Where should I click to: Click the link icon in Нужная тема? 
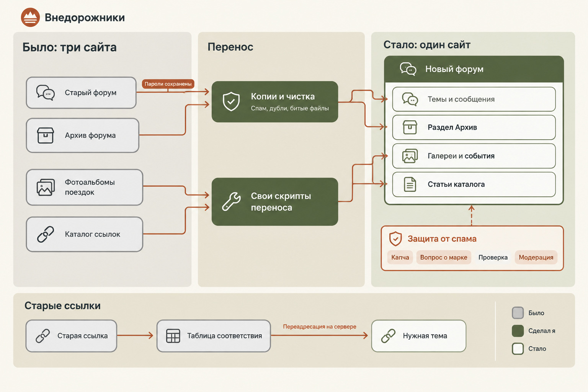point(388,336)
